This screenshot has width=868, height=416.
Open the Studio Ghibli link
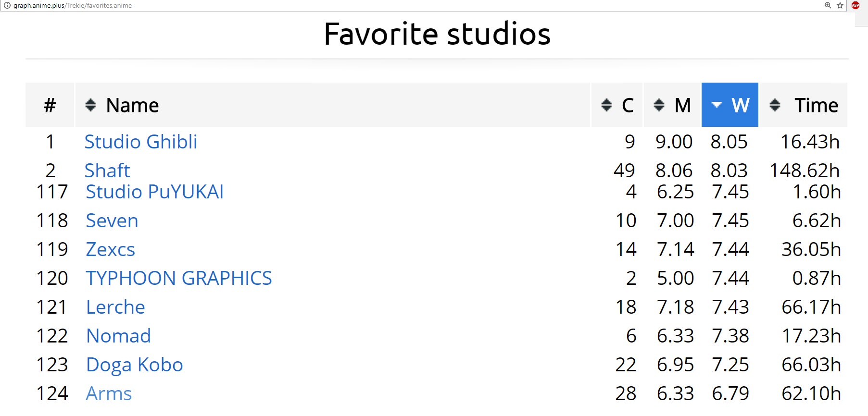(x=140, y=142)
